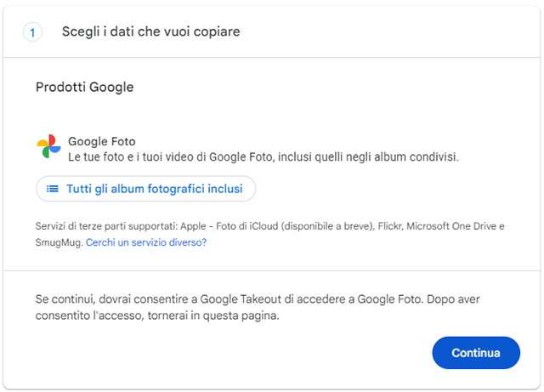544x392 pixels.
Task: Click the Google Foto pinwheel icon
Action: [48, 146]
